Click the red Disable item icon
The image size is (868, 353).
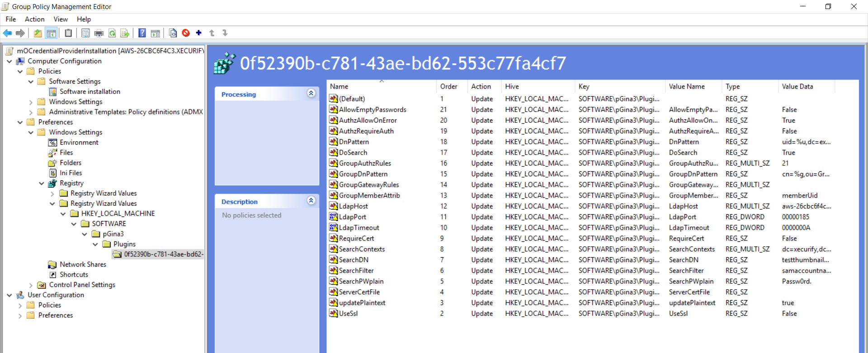pyautogui.click(x=186, y=33)
